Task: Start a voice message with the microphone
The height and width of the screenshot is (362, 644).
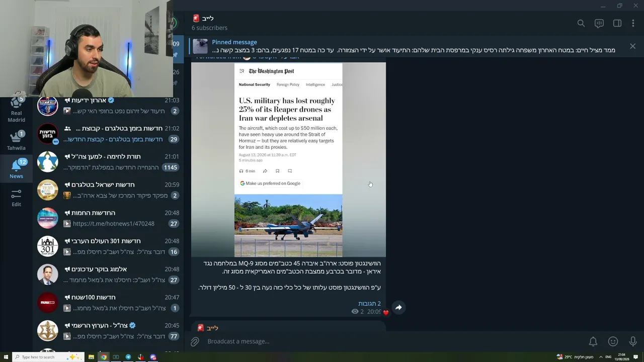Action: coord(633,342)
